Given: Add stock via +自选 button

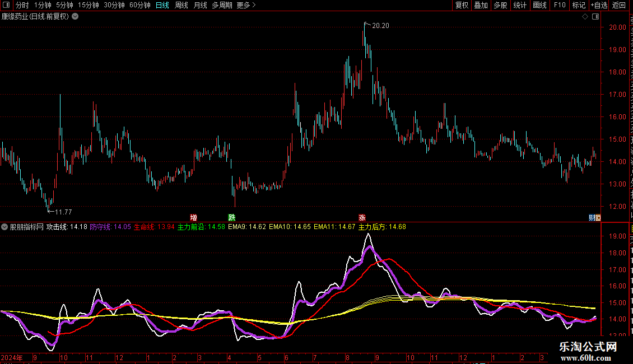Looking at the screenshot, I should [599, 5].
